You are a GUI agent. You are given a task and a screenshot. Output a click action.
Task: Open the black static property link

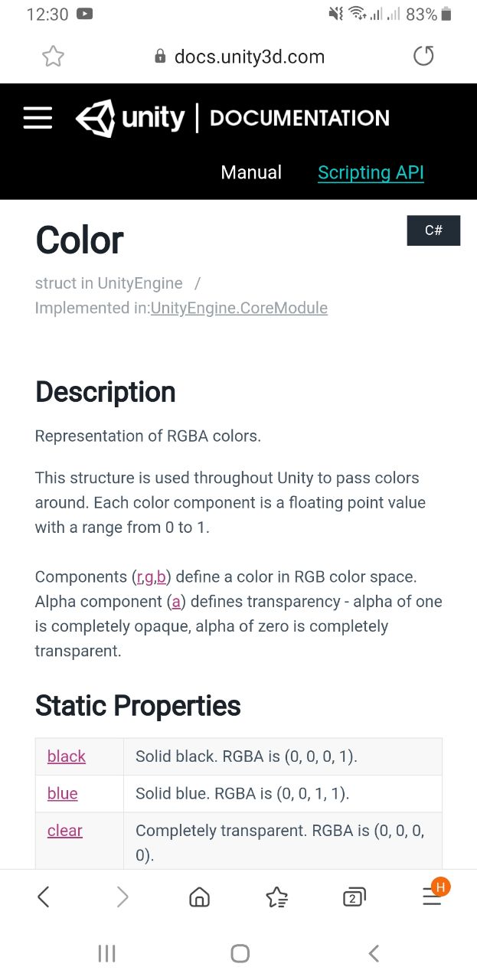pos(67,756)
